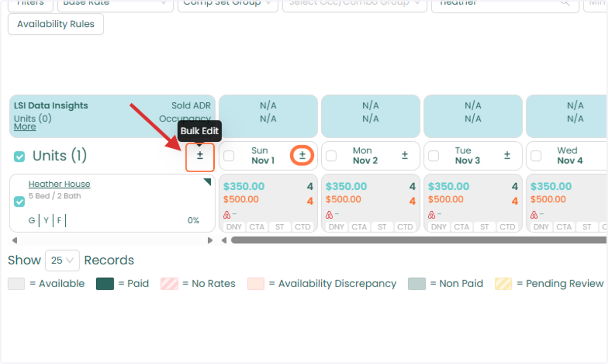Click the Availability Discrepancy legend swatch
Screen dimensions: 608x364
point(256,284)
